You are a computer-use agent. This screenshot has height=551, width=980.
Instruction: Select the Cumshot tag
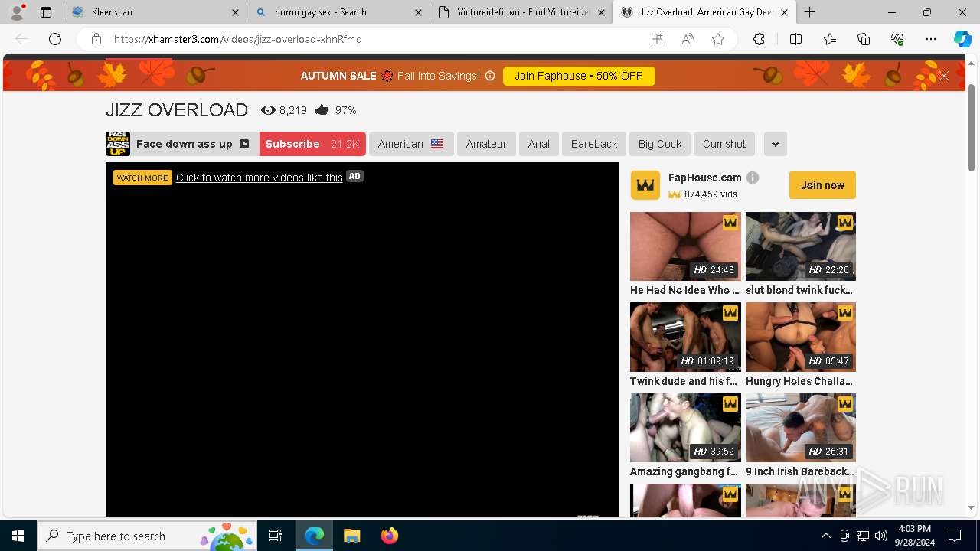point(724,144)
